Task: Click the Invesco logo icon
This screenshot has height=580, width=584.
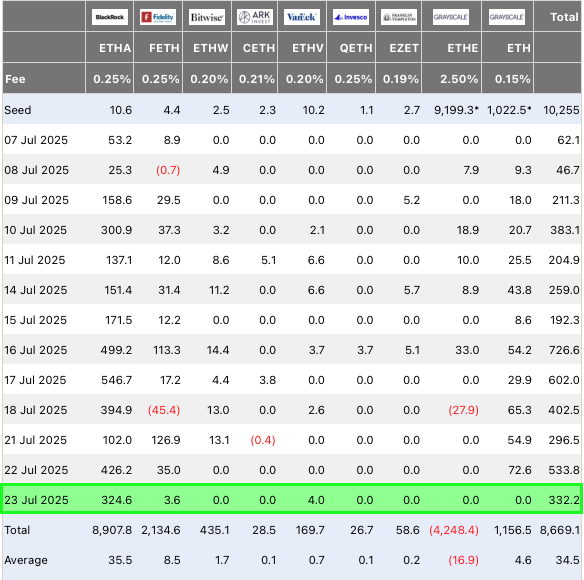Action: coord(351,17)
